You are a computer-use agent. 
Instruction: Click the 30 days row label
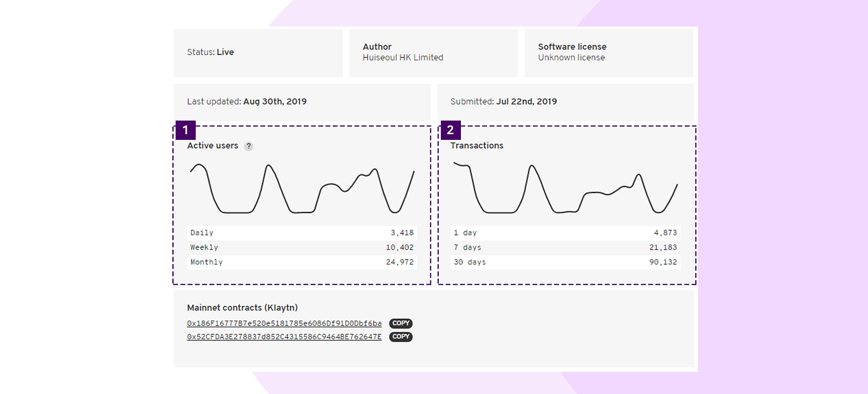(x=470, y=262)
